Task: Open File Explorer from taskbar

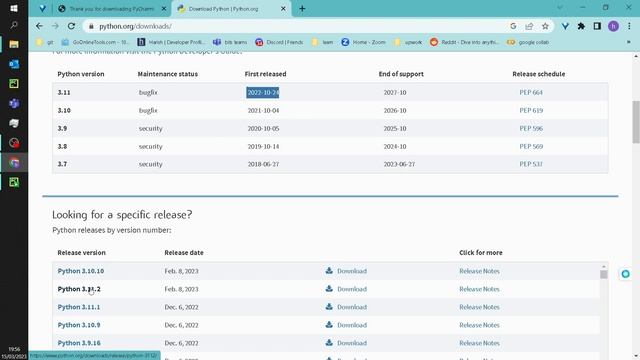Action: point(14,44)
